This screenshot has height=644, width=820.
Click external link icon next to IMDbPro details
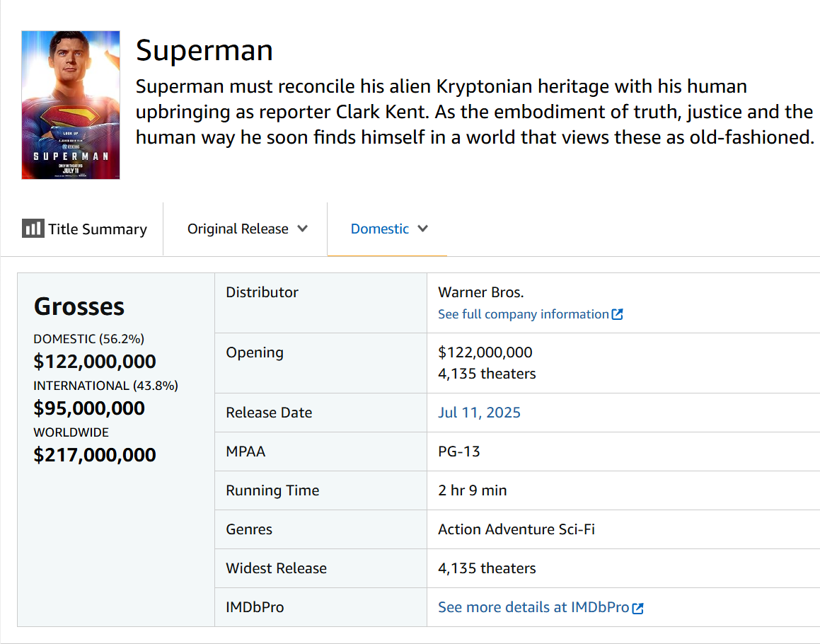(638, 608)
